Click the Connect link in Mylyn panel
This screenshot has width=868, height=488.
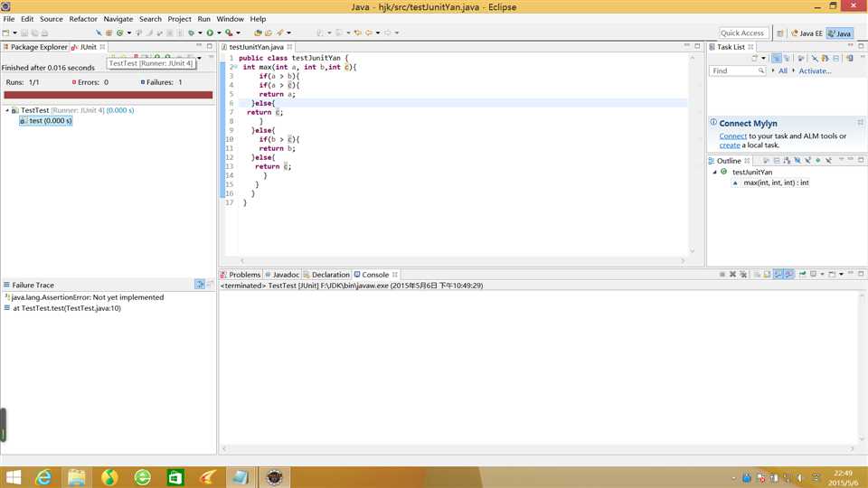pos(733,136)
